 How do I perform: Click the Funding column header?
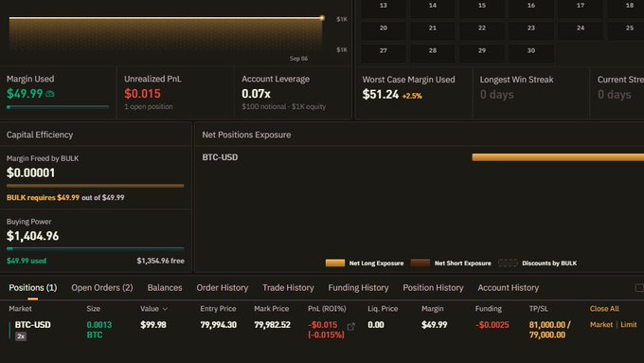(489, 309)
